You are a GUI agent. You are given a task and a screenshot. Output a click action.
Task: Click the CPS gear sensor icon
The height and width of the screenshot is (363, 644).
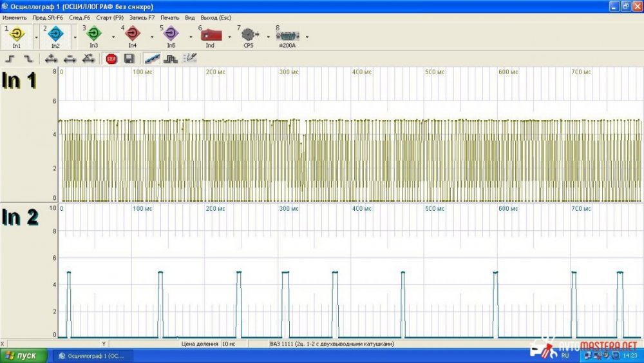click(x=249, y=34)
